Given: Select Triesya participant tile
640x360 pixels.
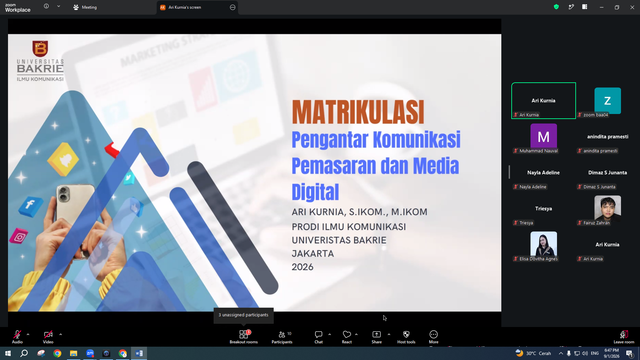Looking at the screenshot, I should click(543, 209).
